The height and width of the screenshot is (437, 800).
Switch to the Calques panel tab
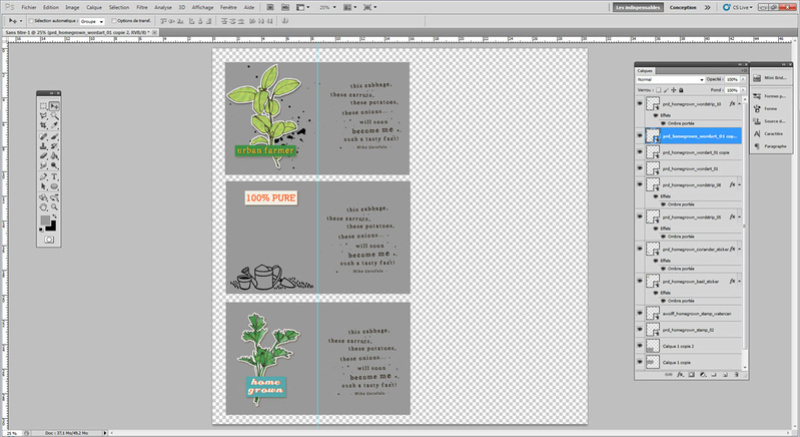[x=645, y=71]
